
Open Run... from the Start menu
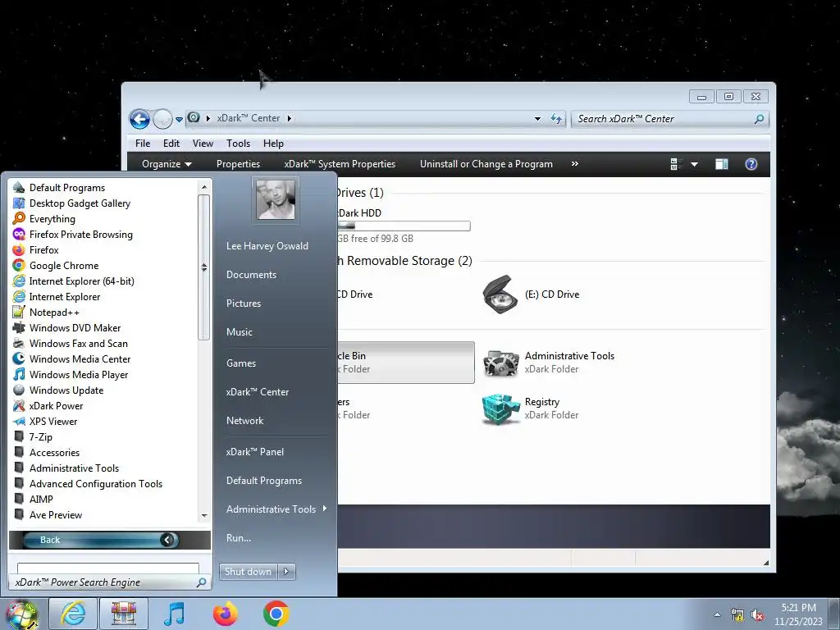(239, 538)
